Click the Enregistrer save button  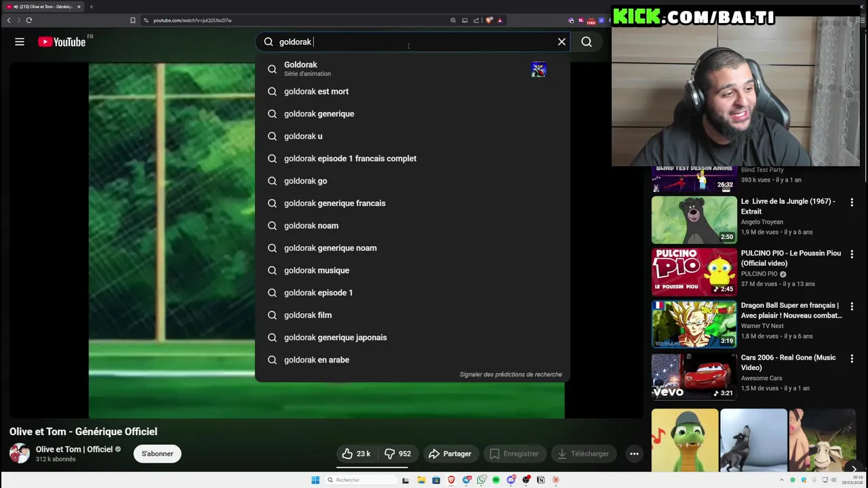(514, 453)
